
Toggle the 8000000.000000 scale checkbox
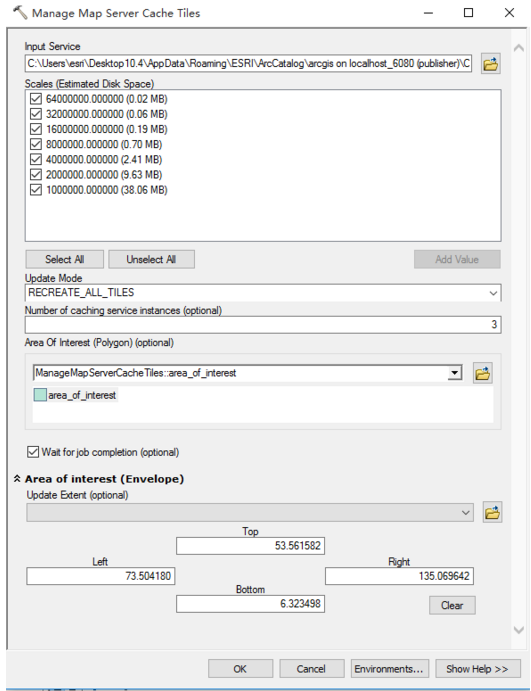coord(36,144)
